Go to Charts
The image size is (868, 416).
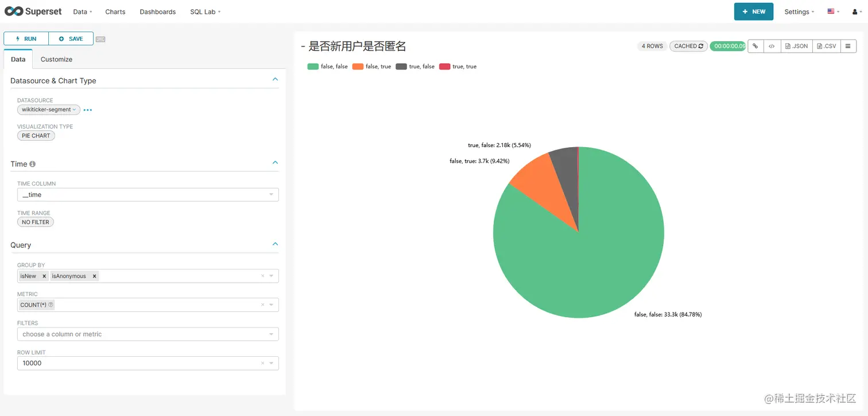(x=115, y=11)
